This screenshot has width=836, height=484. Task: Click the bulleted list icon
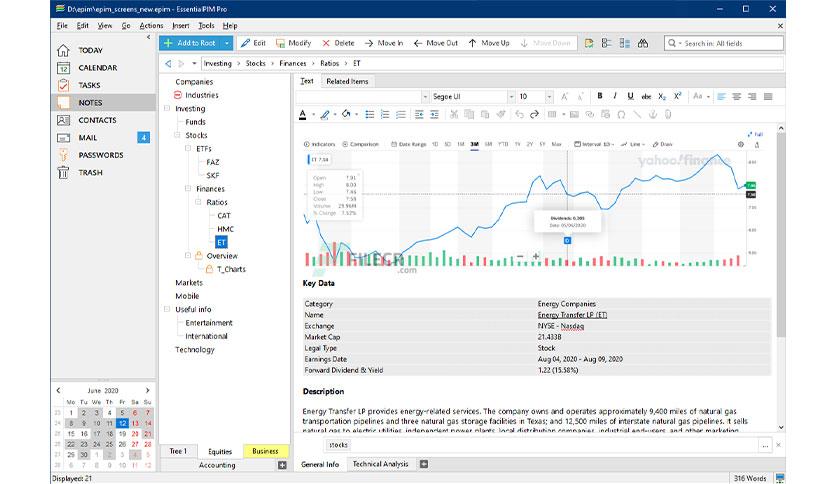pyautogui.click(x=369, y=115)
